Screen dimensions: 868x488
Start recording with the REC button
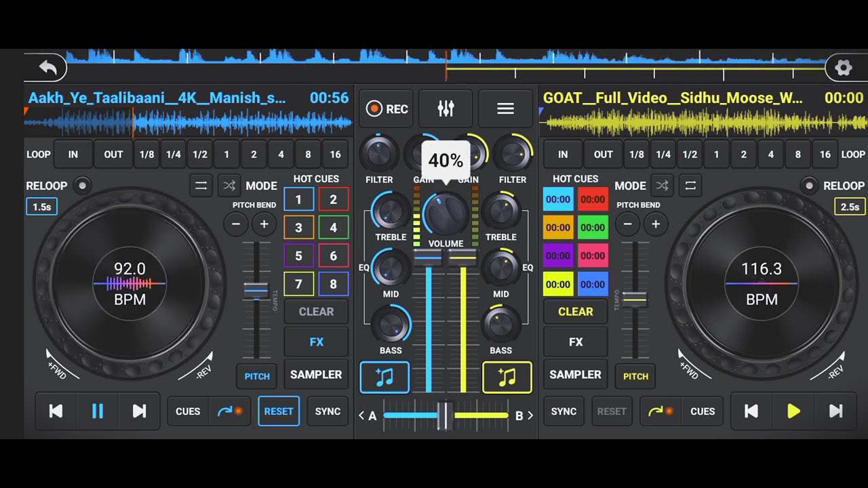[x=387, y=108]
